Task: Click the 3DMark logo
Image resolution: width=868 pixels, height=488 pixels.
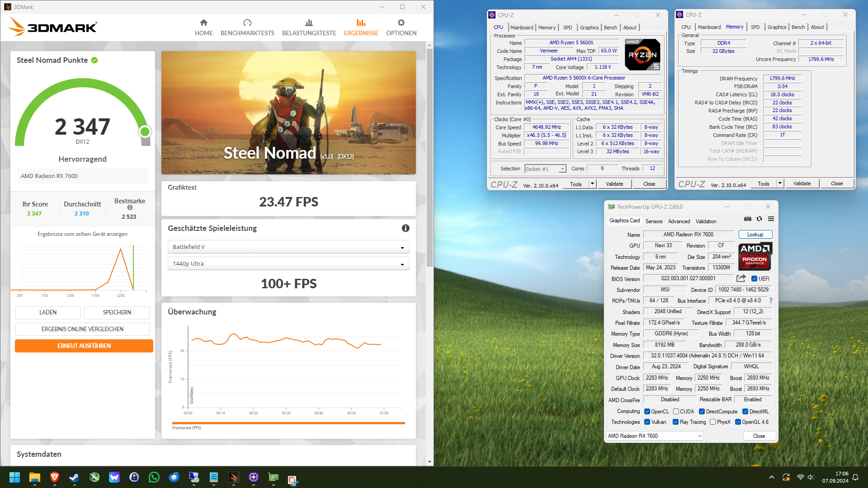Action: tap(52, 27)
